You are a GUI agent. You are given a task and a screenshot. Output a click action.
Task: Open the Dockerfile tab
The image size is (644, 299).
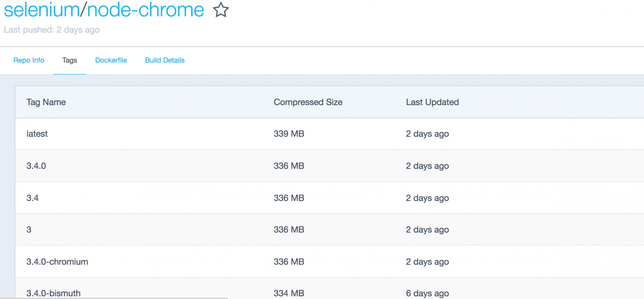[x=111, y=60]
